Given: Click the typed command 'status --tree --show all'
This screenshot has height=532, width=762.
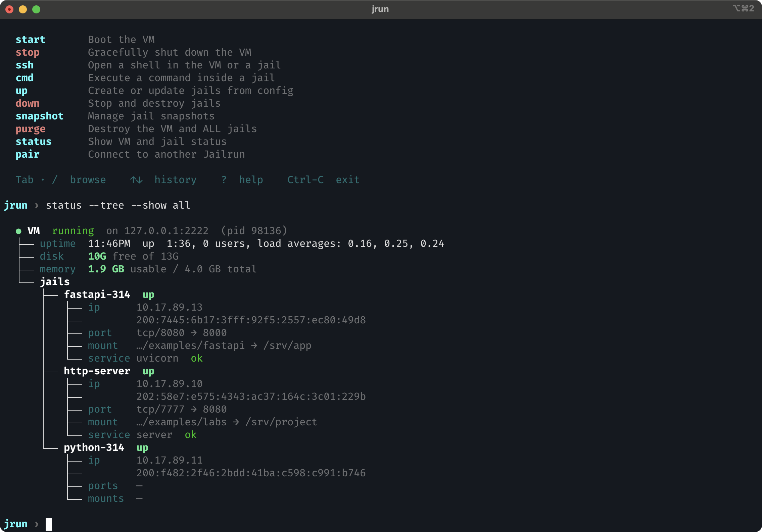Looking at the screenshot, I should click(x=118, y=205).
